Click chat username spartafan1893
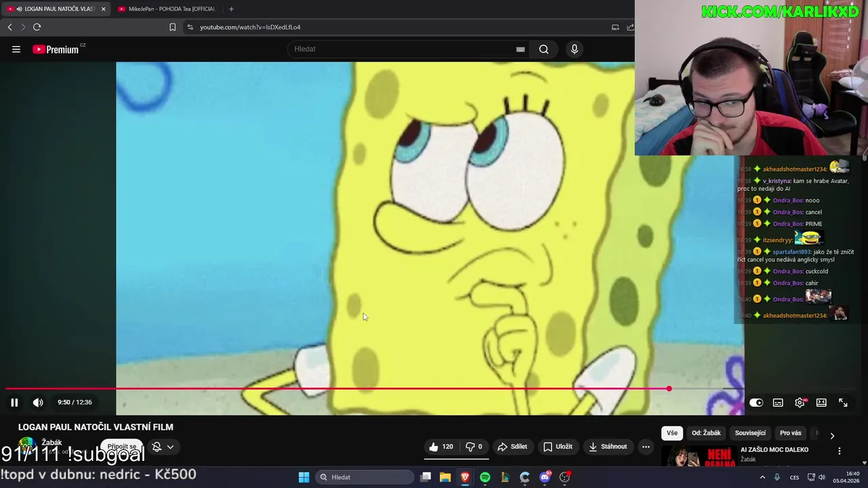The height and width of the screenshot is (488, 868). pos(791,252)
